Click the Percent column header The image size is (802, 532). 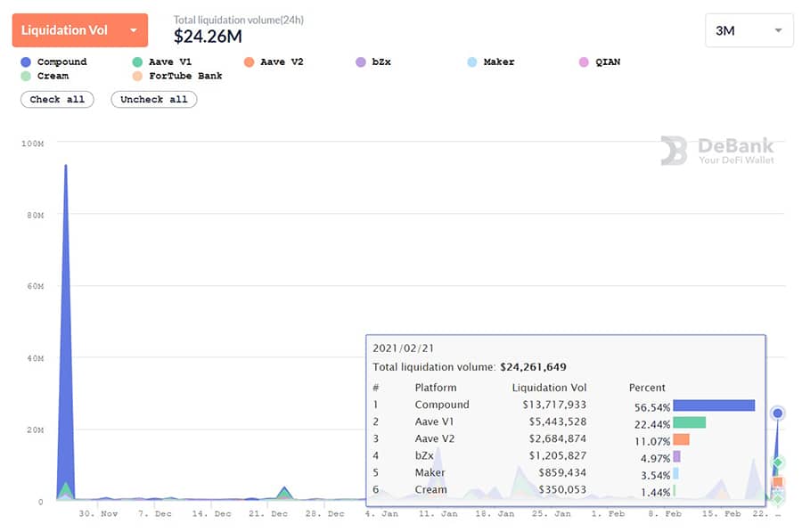tap(647, 388)
